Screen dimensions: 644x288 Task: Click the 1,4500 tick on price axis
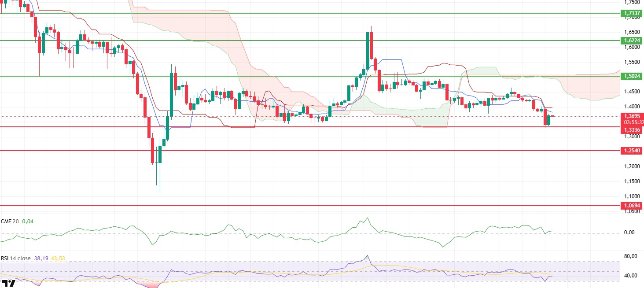coord(632,92)
